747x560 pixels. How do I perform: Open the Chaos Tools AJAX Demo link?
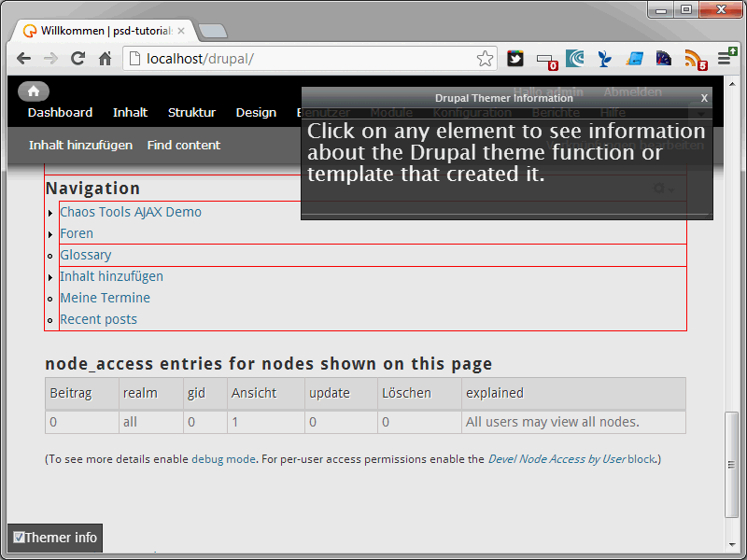(131, 212)
